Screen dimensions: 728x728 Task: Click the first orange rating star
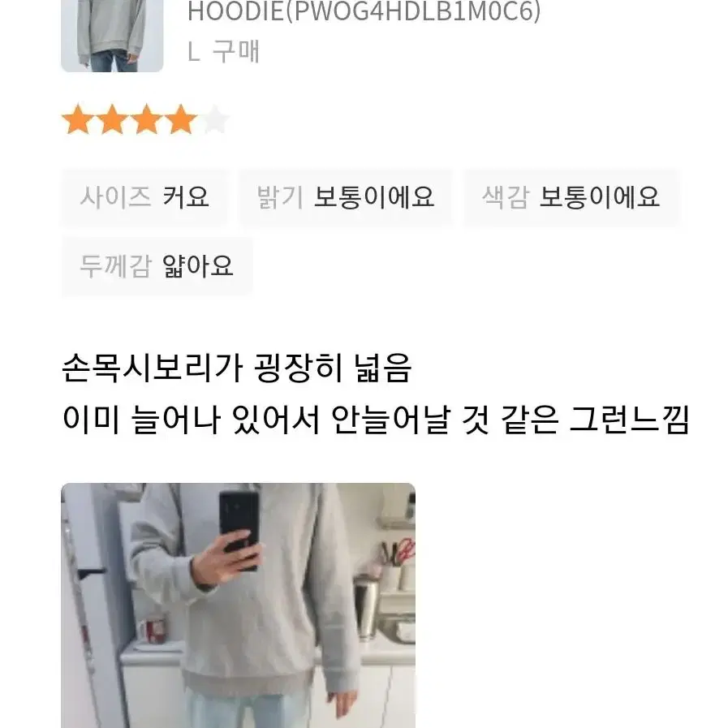[78, 120]
